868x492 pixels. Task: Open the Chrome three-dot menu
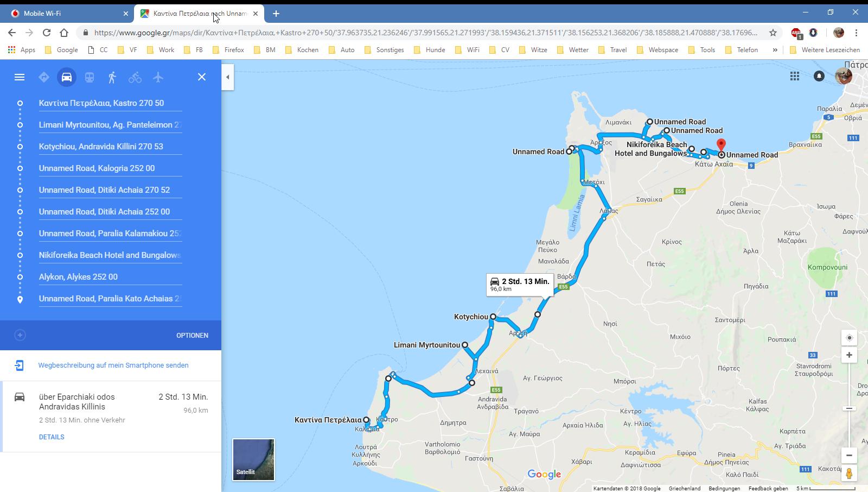pos(856,33)
